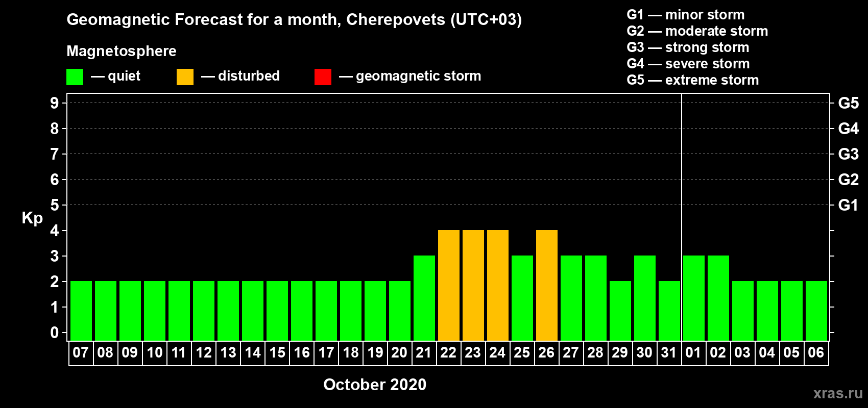Click the orange disturbed legend swatch

point(185,77)
